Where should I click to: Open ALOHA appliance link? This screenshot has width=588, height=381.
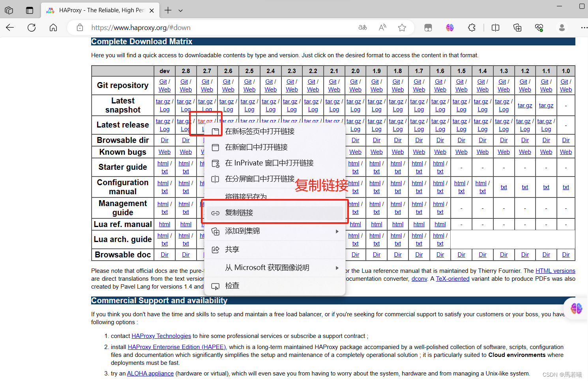(150, 373)
